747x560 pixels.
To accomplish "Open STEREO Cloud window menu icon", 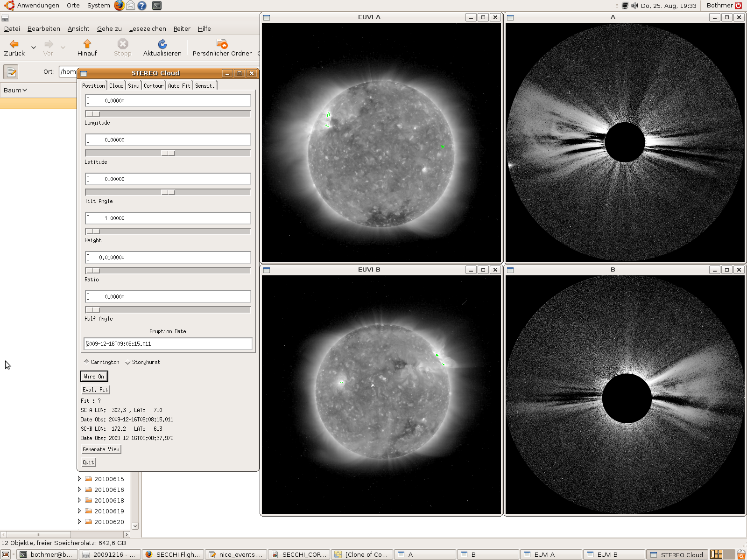I will [x=84, y=73].
